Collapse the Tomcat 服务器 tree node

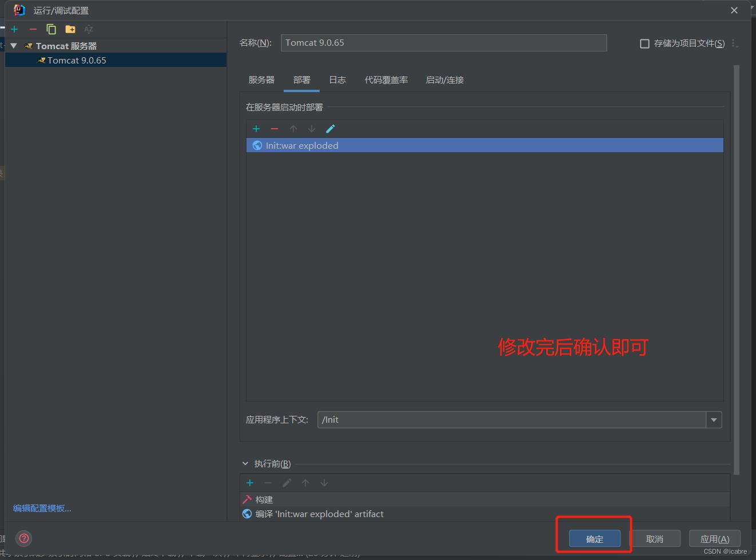(x=14, y=46)
